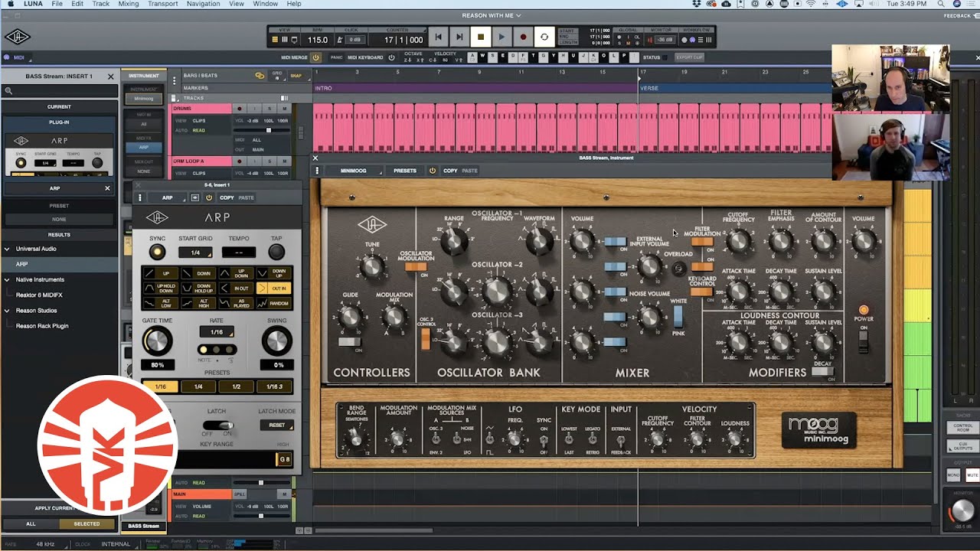Click the go-to-end transport button
Viewport: 980px width, 551px height.
point(459,37)
